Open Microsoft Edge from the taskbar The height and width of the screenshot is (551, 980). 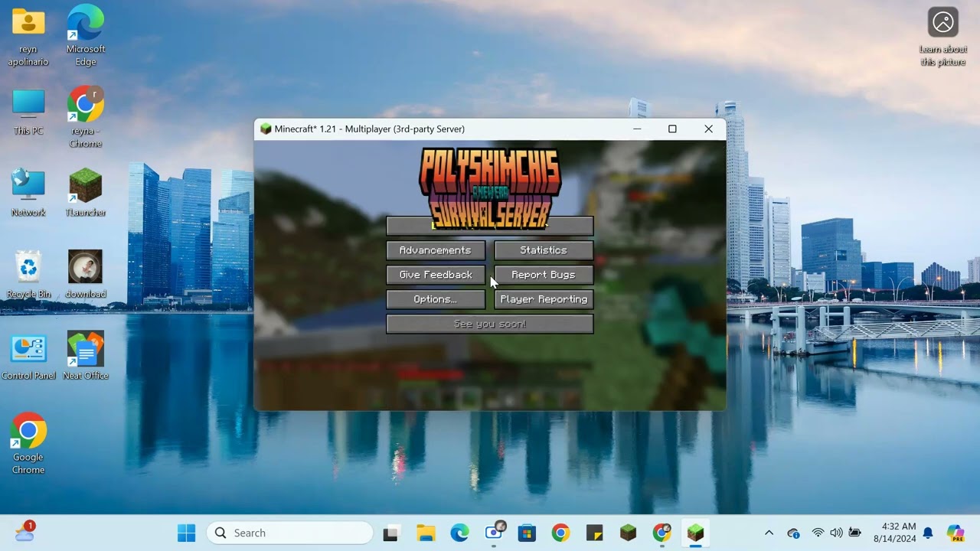(459, 533)
